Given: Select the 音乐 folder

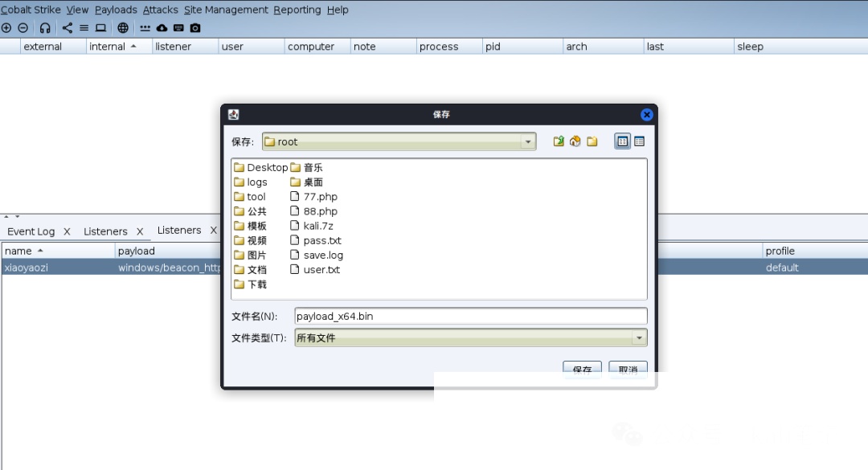Looking at the screenshot, I should click(307, 167).
